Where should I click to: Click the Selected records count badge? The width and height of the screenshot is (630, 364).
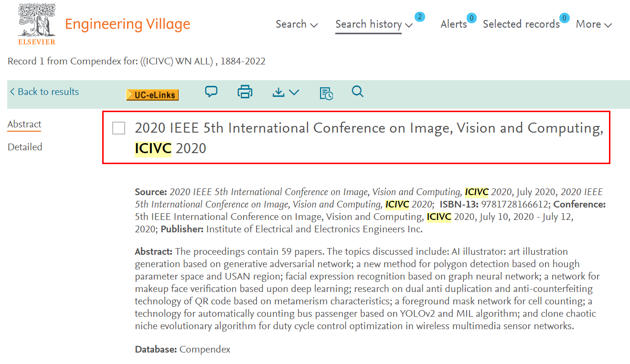564,18
